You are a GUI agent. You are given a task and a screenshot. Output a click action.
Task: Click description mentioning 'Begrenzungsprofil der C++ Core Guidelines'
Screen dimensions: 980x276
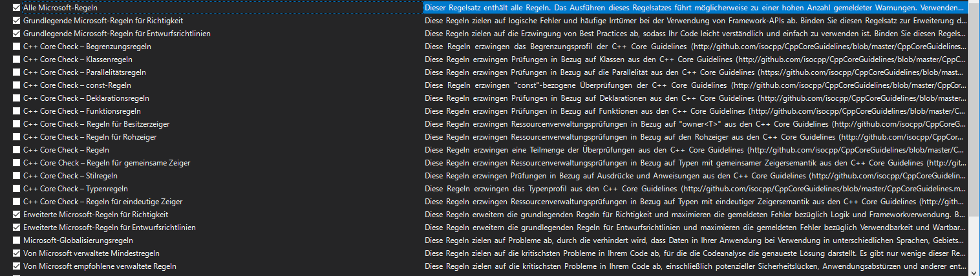pyautogui.click(x=696, y=46)
